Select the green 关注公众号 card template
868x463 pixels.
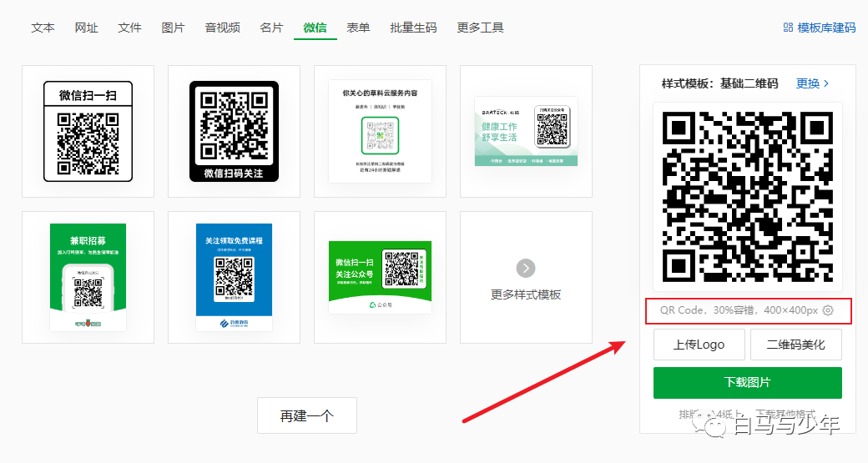[381, 277]
